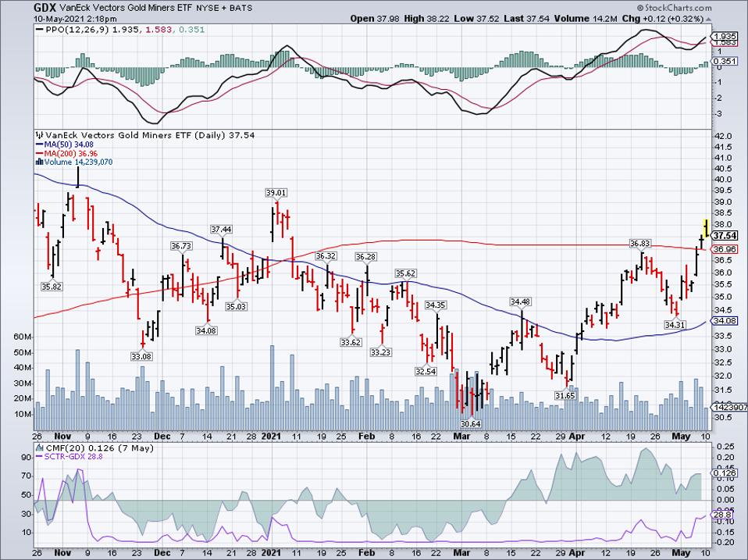The height and width of the screenshot is (560, 748).
Task: Click the 'CMF(20) 0.126 (7 May)' legend
Action: pos(98,448)
